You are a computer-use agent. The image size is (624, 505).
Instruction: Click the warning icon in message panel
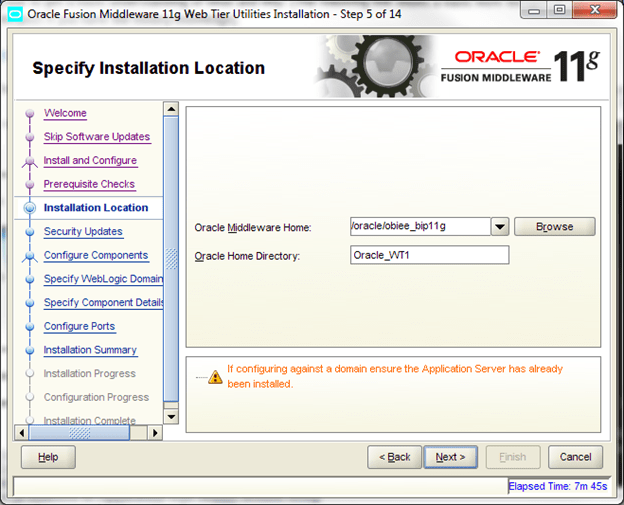(x=215, y=377)
